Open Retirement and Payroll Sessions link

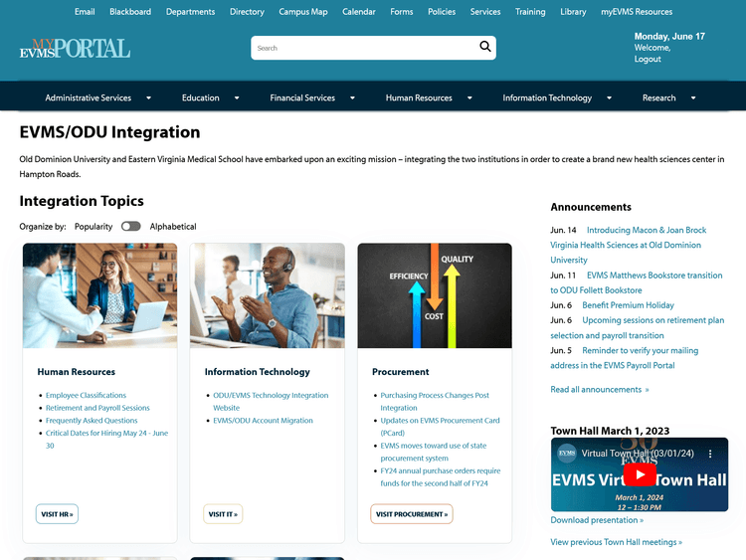(x=97, y=408)
